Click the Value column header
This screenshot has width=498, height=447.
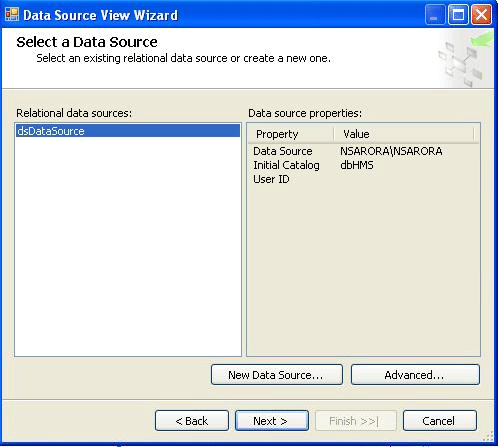[x=403, y=134]
